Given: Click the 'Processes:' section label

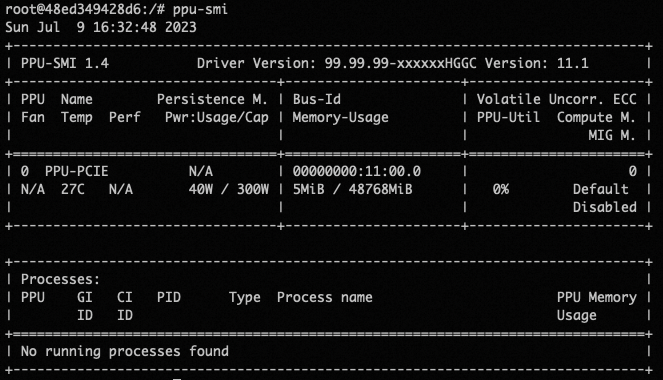Looking at the screenshot, I should click(60, 279).
